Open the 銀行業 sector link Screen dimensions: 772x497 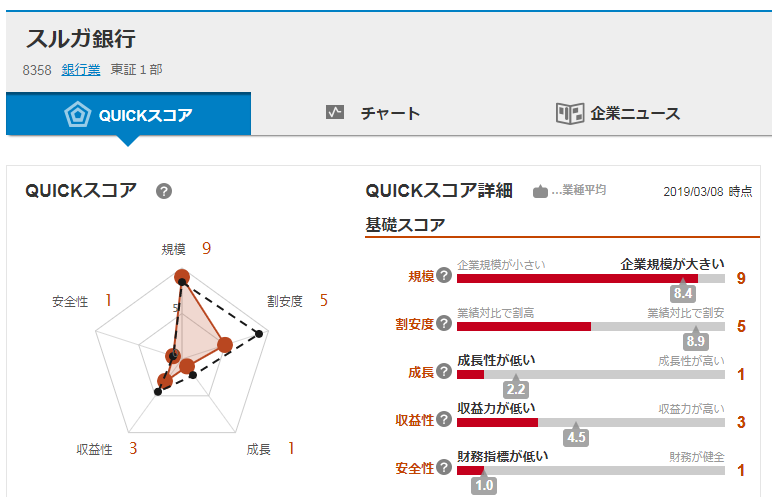pyautogui.click(x=81, y=69)
